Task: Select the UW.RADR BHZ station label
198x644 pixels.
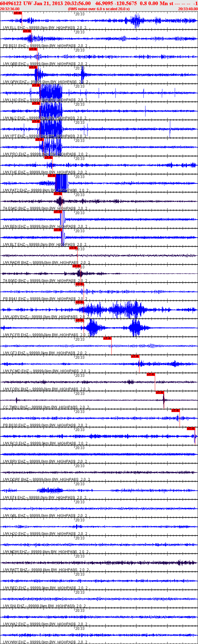Action: pos(16,263)
